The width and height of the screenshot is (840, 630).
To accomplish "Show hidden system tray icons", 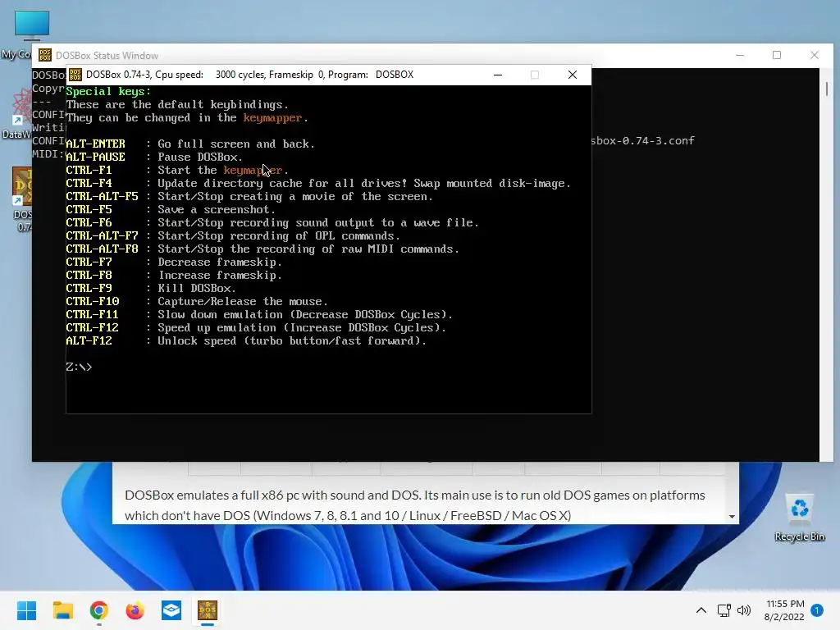I will point(701,610).
